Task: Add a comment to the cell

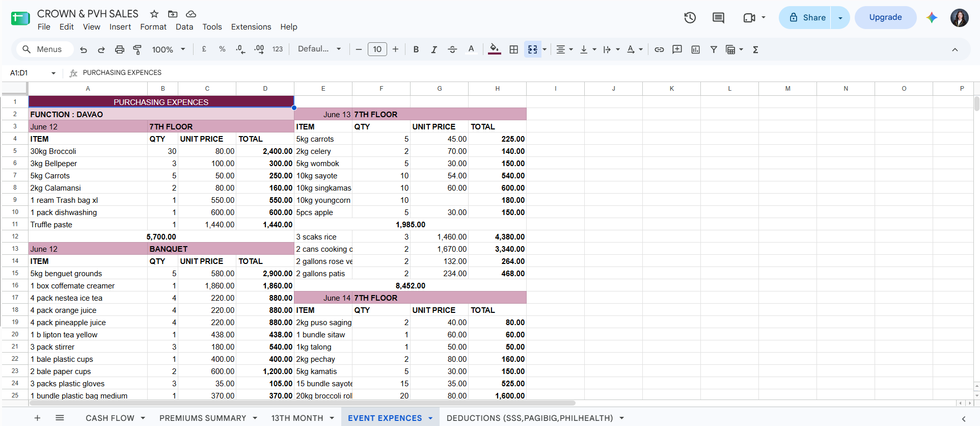Action: click(x=677, y=49)
